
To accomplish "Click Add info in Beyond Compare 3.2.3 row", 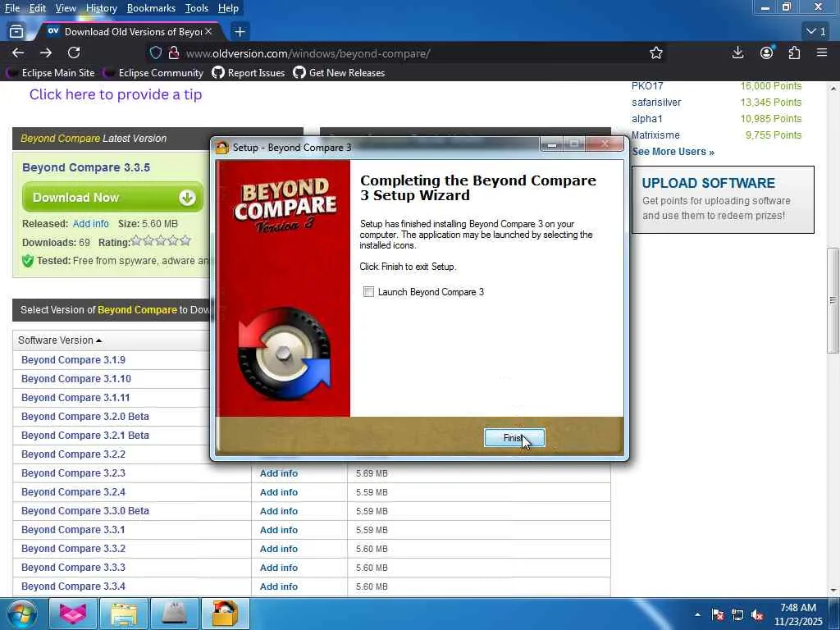I will [x=279, y=473].
